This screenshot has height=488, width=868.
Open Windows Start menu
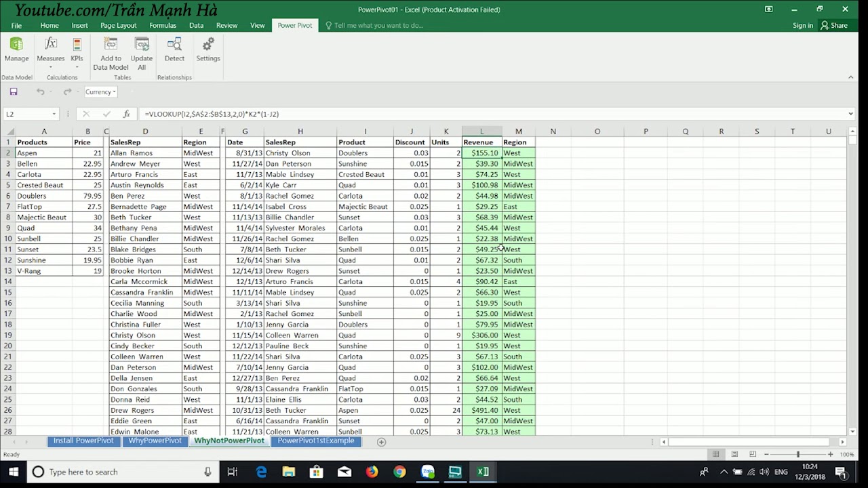[14, 472]
